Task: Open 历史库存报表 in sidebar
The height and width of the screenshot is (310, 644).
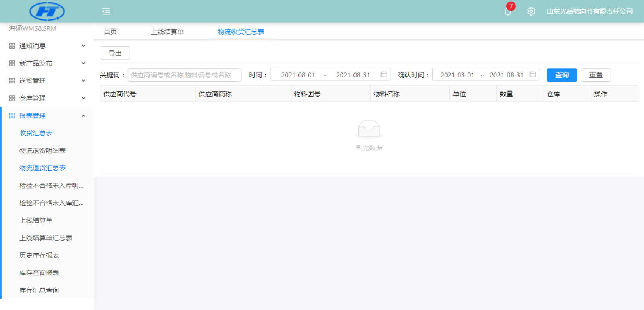Action: [39, 255]
